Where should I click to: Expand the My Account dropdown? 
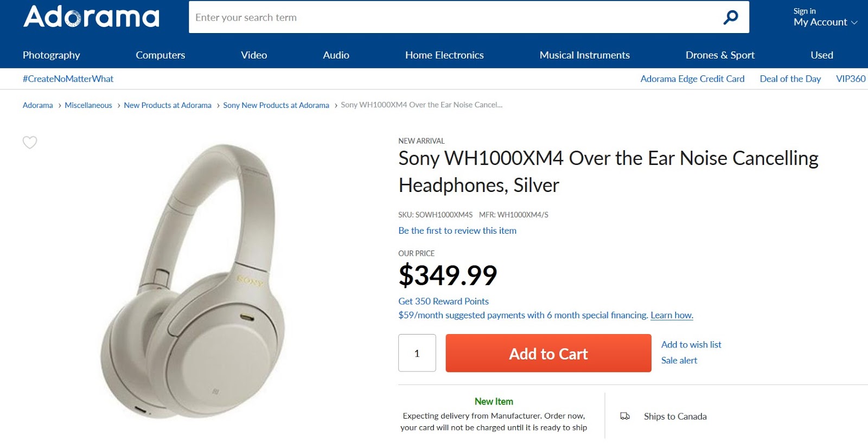(825, 22)
